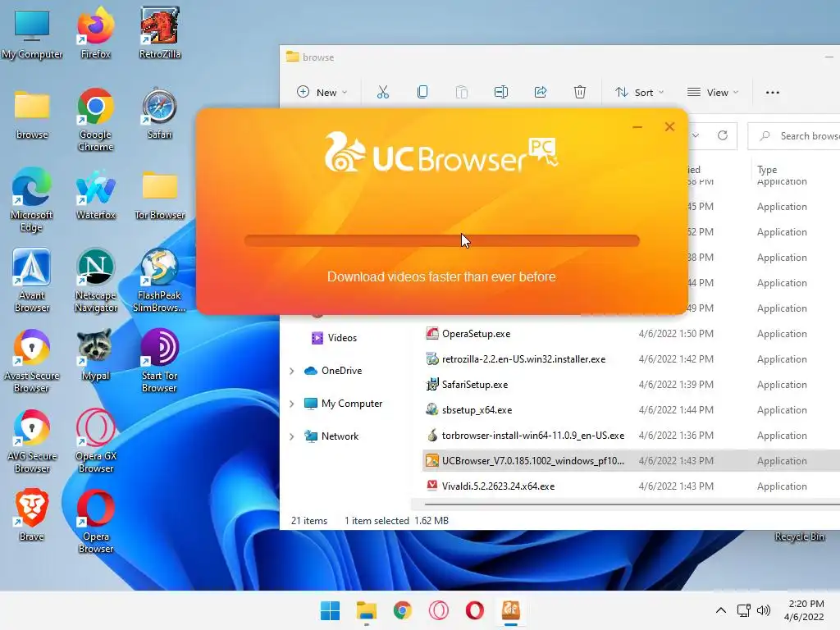Click the Copy icon in Explorer toolbar
840x630 pixels.
pyautogui.click(x=422, y=92)
